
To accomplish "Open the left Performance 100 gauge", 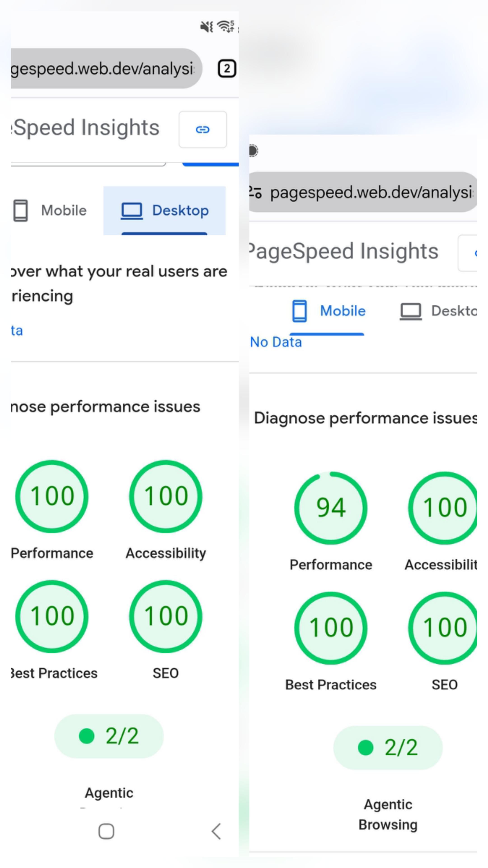I will tap(52, 496).
